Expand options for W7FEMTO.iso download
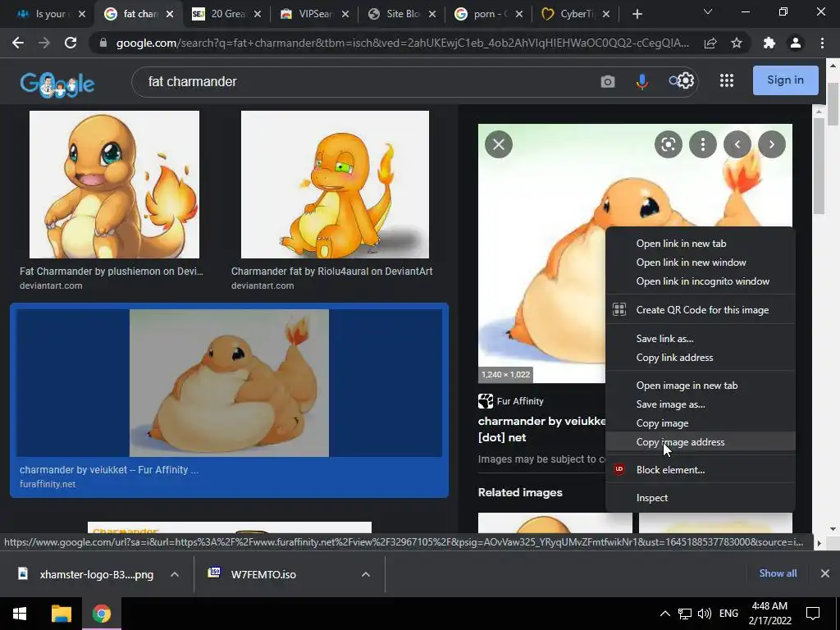840x630 pixels. [x=366, y=574]
